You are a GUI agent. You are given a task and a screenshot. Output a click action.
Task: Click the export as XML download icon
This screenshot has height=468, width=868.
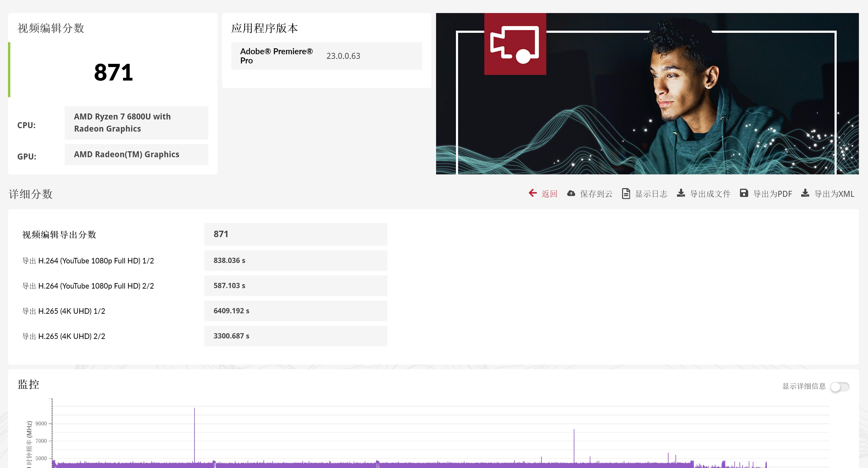pos(805,193)
